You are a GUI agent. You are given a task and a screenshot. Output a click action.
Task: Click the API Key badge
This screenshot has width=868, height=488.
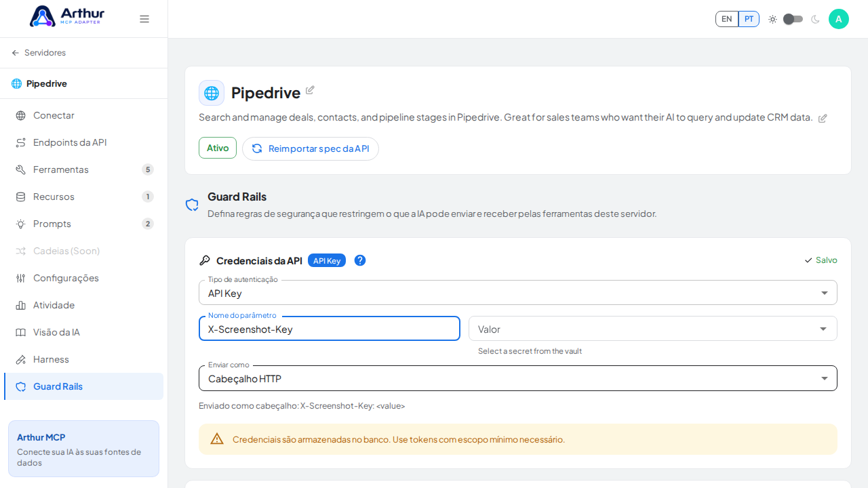327,260
